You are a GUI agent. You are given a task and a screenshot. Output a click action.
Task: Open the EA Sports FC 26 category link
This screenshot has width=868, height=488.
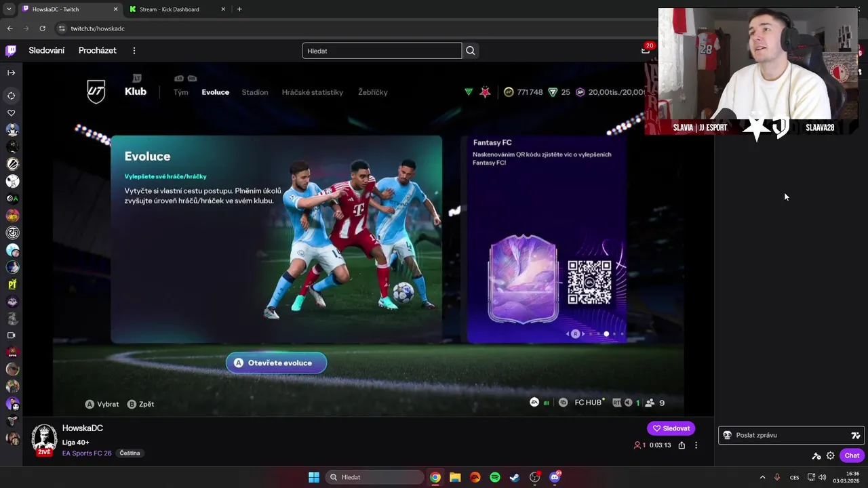87,453
